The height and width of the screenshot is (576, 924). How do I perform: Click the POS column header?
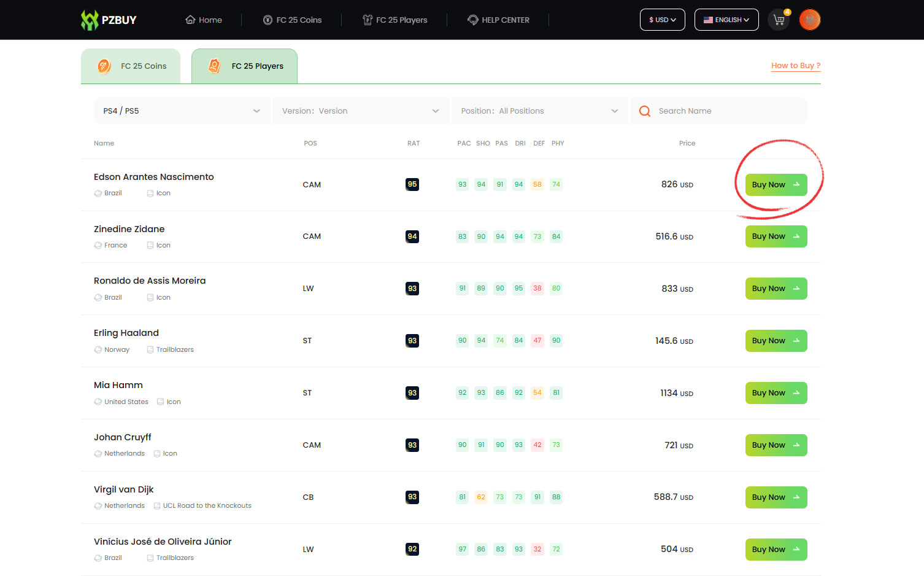tap(310, 143)
